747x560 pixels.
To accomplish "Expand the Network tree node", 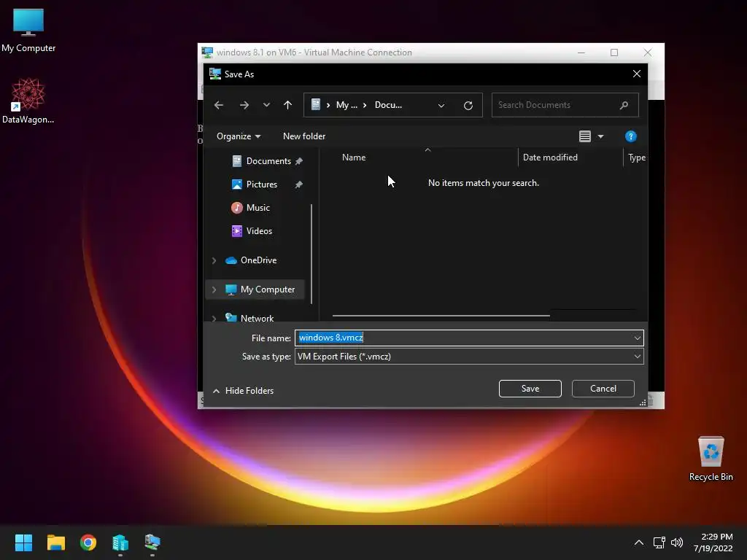I will click(214, 318).
